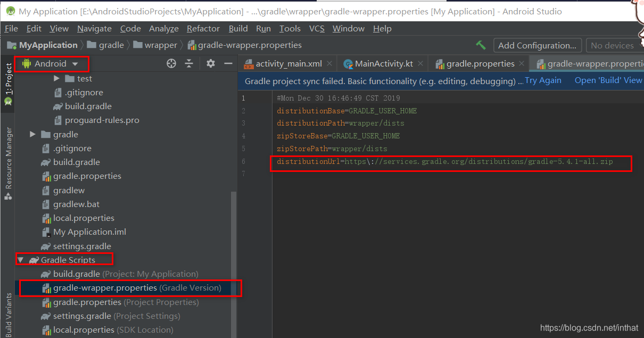Click the wrapper breadcrumb folder

click(x=155, y=45)
